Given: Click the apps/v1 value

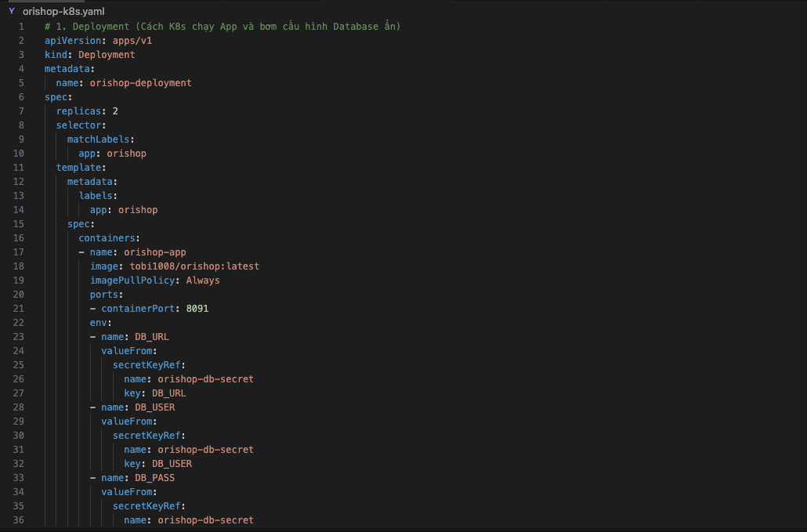Looking at the screenshot, I should point(132,41).
